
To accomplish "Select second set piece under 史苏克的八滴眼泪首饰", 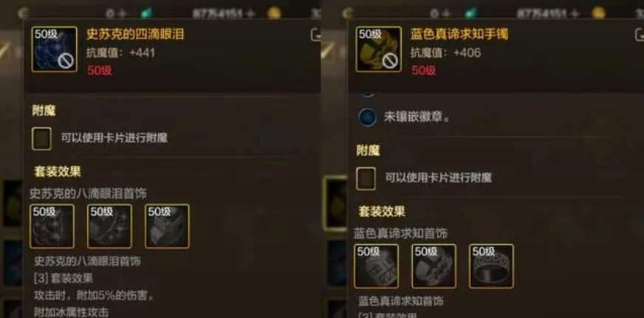I will 109,226.
